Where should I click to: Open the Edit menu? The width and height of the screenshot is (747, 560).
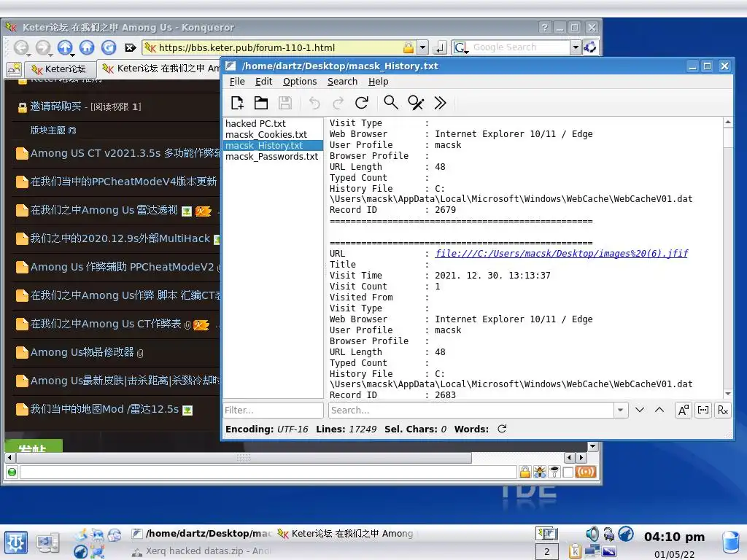click(x=263, y=82)
